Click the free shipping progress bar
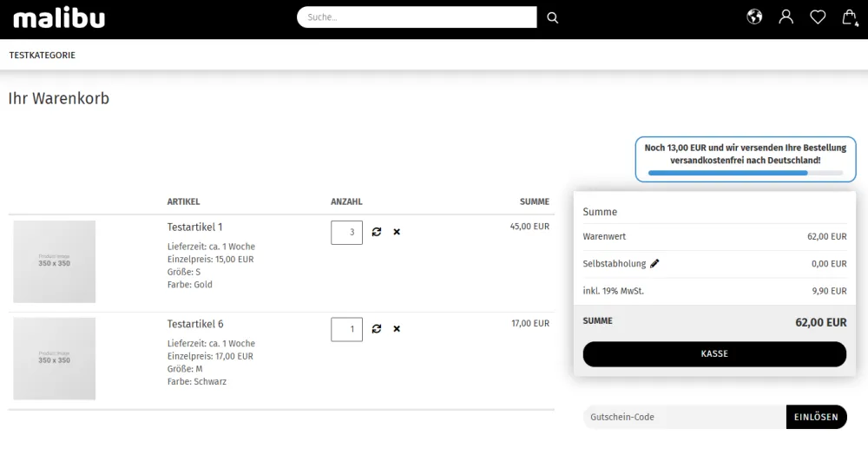 tap(745, 173)
